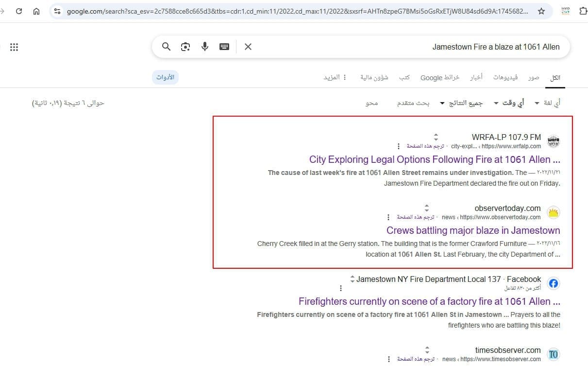Click up-down arrows beside observertoday.com
588x366 pixels.
[427, 208]
